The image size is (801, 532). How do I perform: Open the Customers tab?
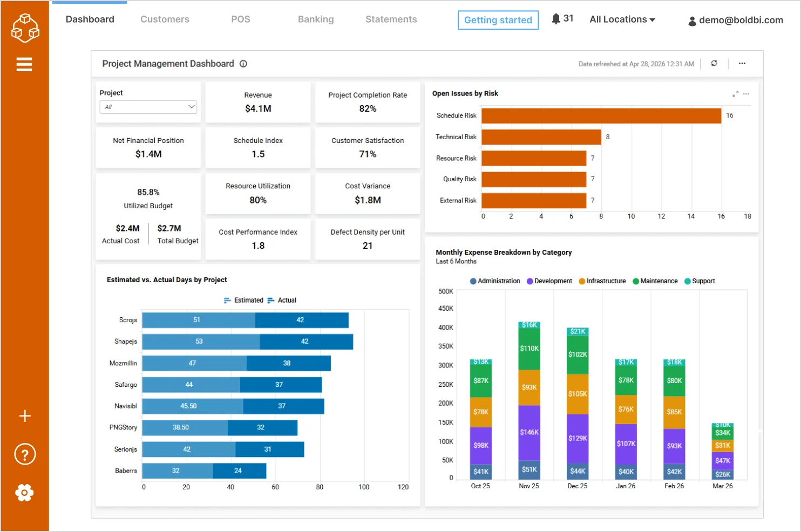click(x=165, y=19)
